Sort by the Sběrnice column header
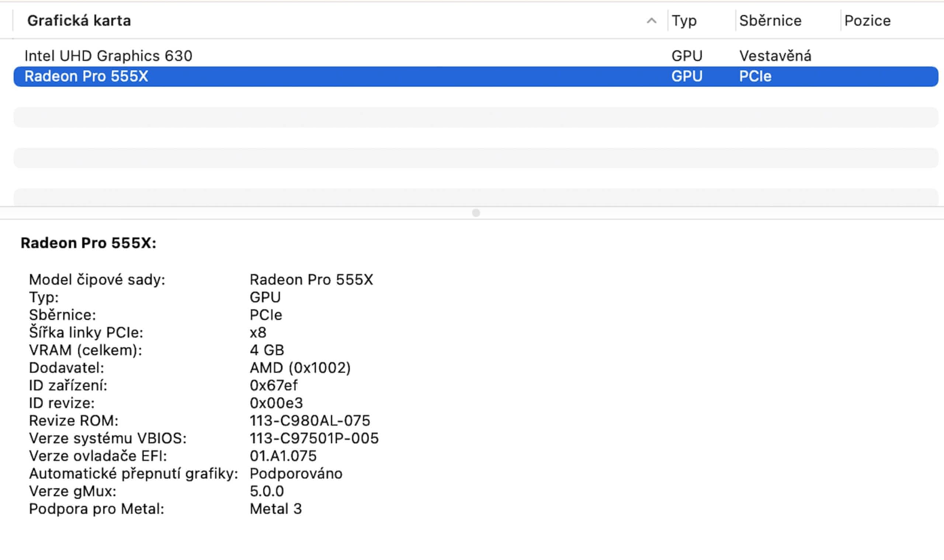944x560 pixels. click(770, 21)
